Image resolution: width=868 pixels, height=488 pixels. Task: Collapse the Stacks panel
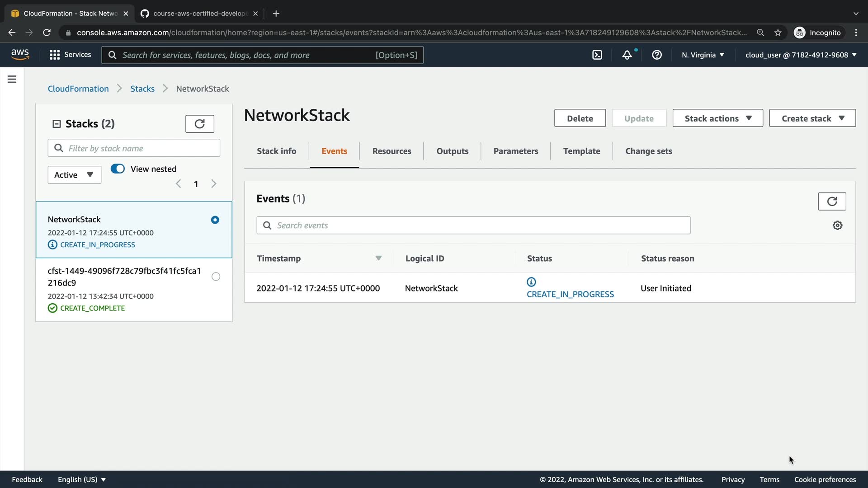point(57,124)
